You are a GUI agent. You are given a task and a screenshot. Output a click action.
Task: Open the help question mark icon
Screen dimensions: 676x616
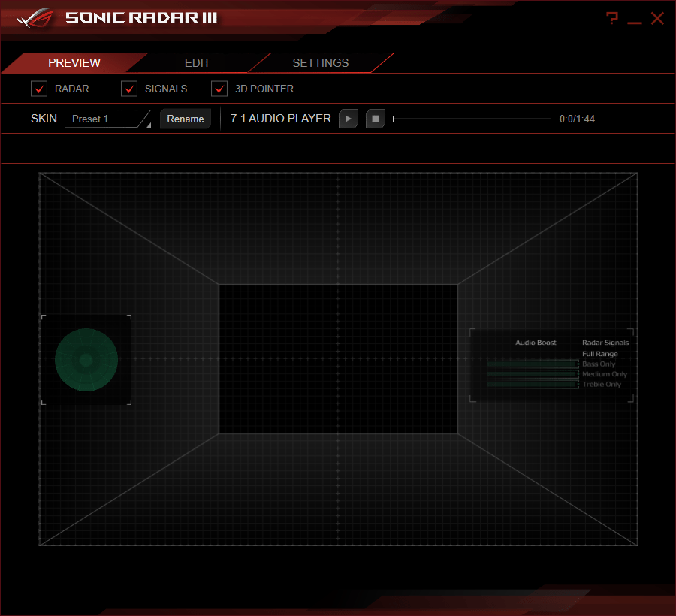tap(612, 18)
